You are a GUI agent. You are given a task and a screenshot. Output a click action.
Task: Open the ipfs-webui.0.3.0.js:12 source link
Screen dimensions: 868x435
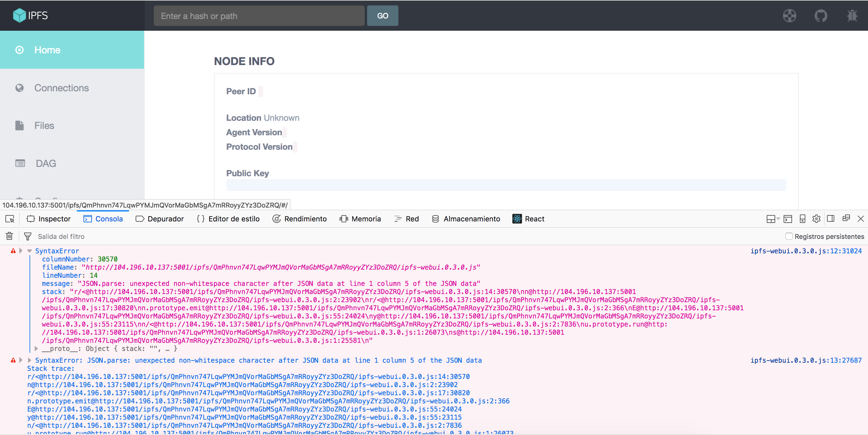pyautogui.click(x=806, y=251)
